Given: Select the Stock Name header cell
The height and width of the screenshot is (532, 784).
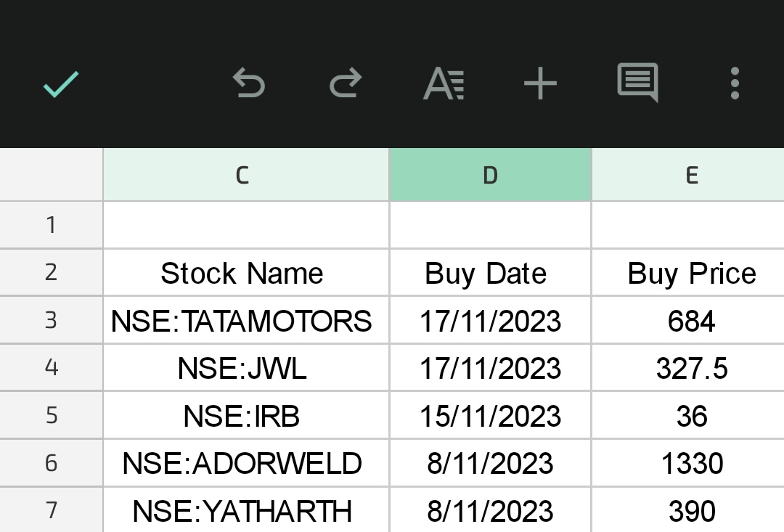Looking at the screenshot, I should tap(246, 272).
